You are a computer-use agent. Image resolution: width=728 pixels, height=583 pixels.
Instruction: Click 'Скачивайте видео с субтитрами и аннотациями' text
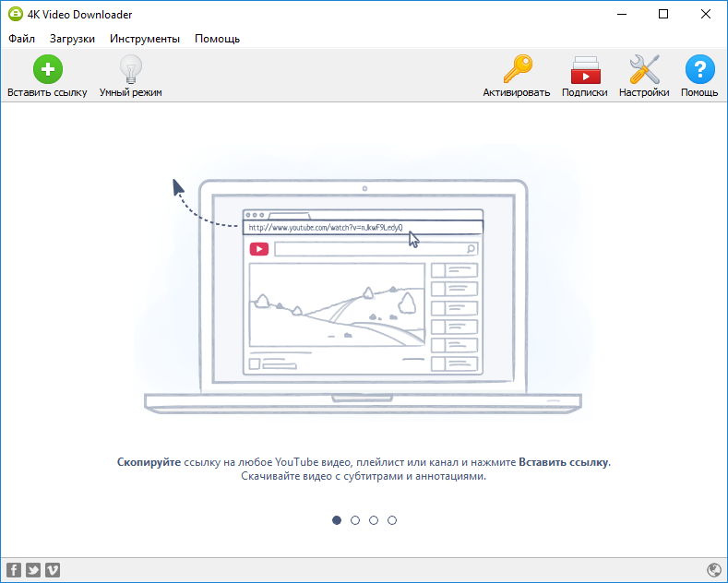(x=364, y=476)
